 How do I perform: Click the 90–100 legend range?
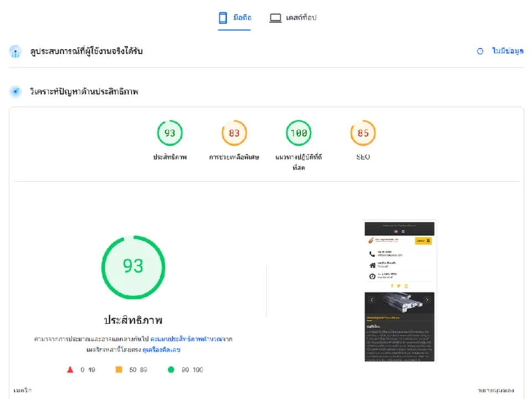[192, 370]
